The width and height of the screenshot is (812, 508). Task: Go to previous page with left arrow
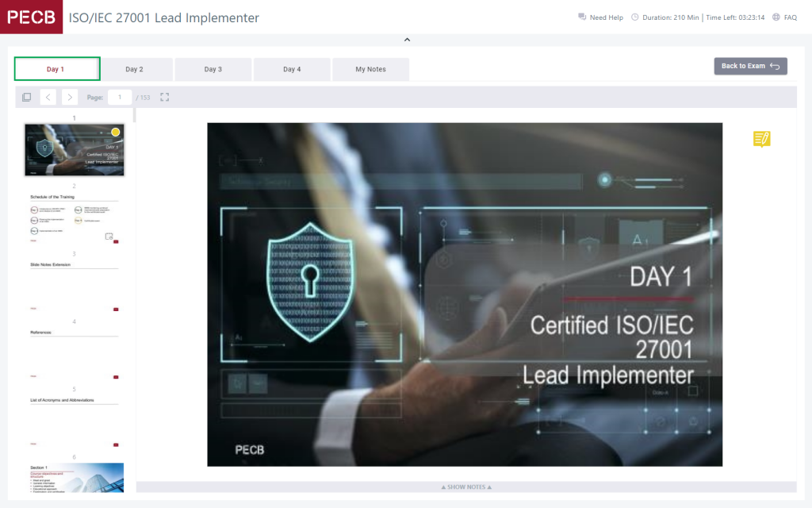coord(48,97)
